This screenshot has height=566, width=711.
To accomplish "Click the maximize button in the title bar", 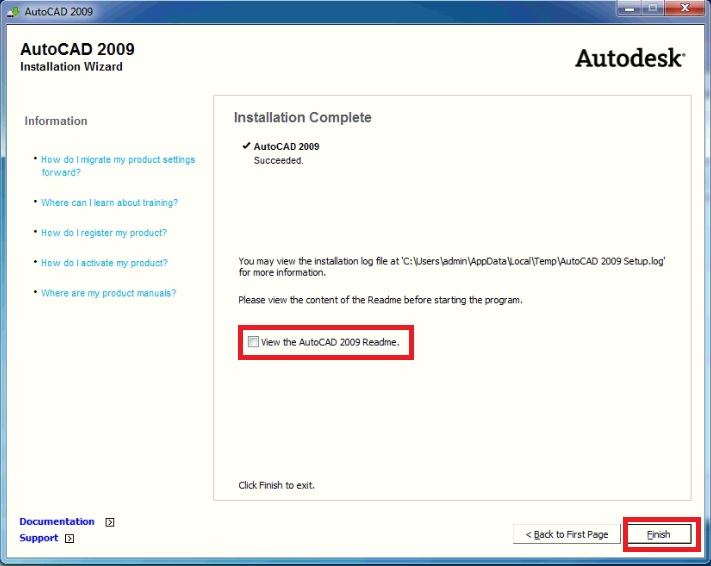I will (652, 9).
